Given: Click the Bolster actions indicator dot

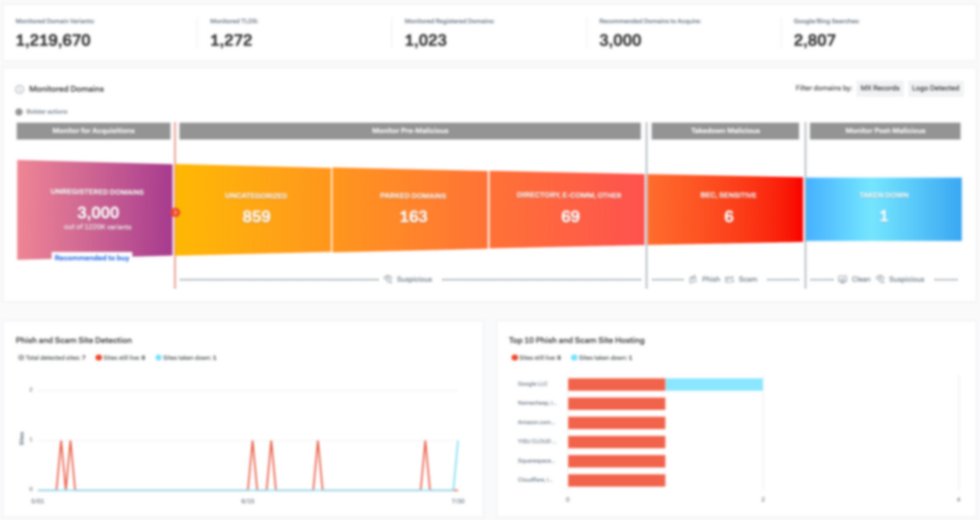Looking at the screenshot, I should (19, 112).
